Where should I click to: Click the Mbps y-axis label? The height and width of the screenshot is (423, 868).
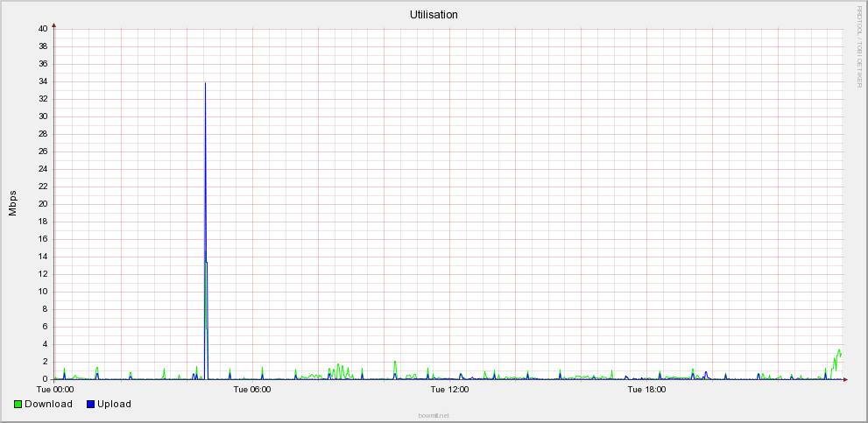pos(13,203)
